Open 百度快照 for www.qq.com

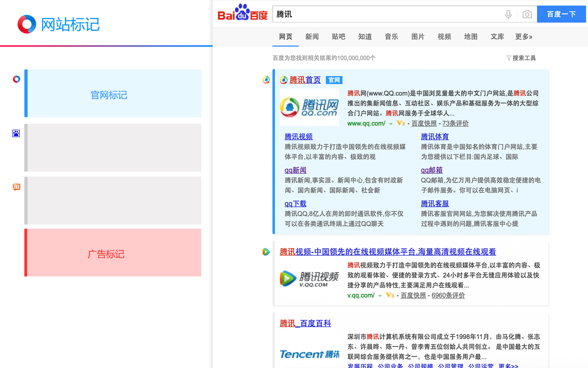tap(424, 123)
